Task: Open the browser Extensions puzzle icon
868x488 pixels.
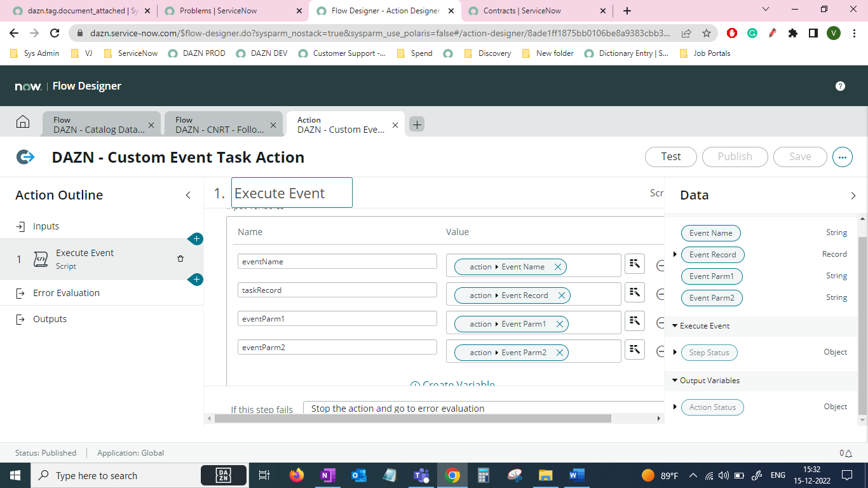Action: (793, 34)
